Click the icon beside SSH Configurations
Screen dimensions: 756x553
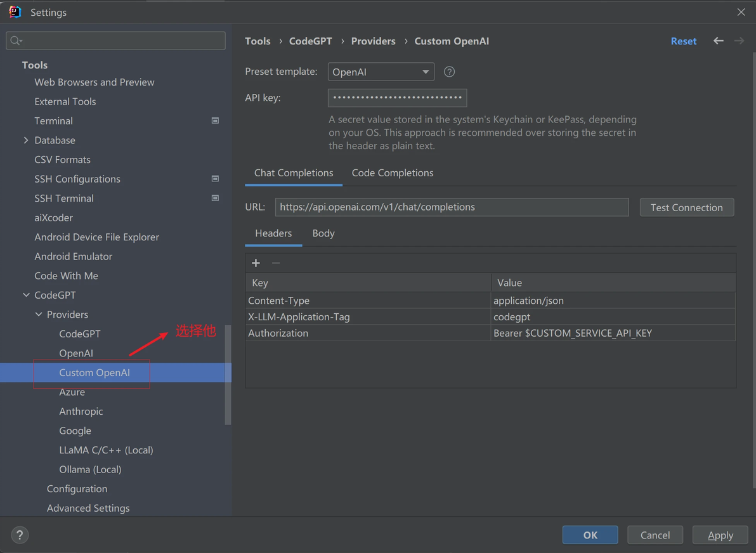click(215, 179)
